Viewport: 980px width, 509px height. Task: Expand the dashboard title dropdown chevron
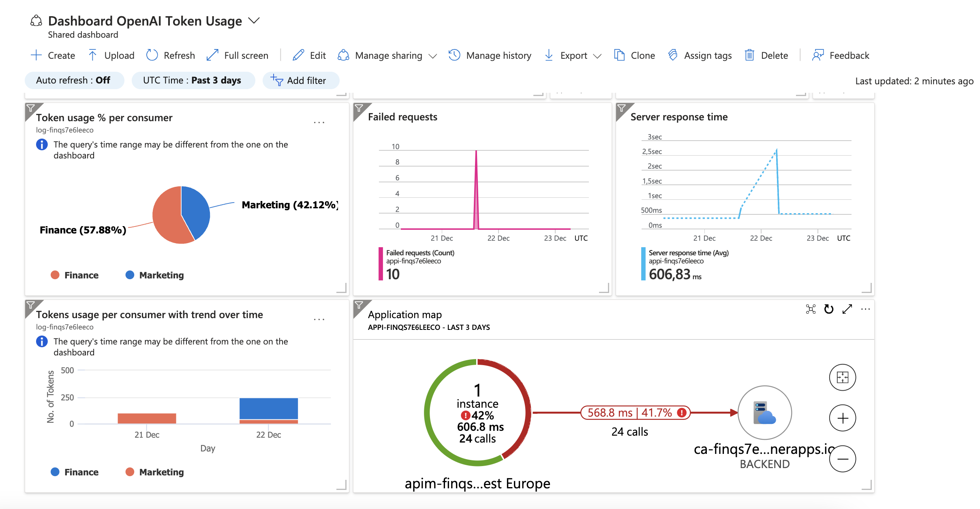coord(254,21)
